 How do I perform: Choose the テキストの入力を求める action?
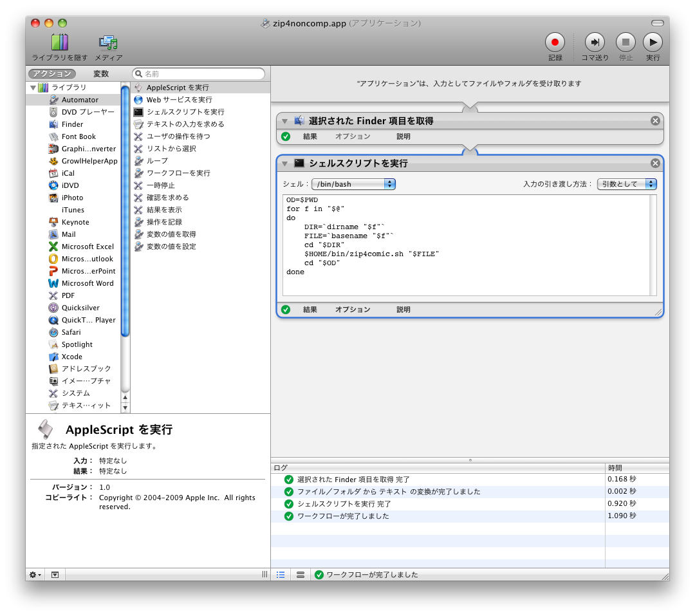pos(201,124)
